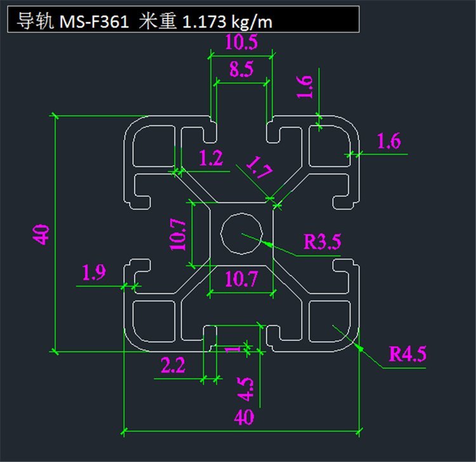Pick the 2.2 dimension text near bottom
The height and width of the screenshot is (462, 476).
[x=173, y=365]
